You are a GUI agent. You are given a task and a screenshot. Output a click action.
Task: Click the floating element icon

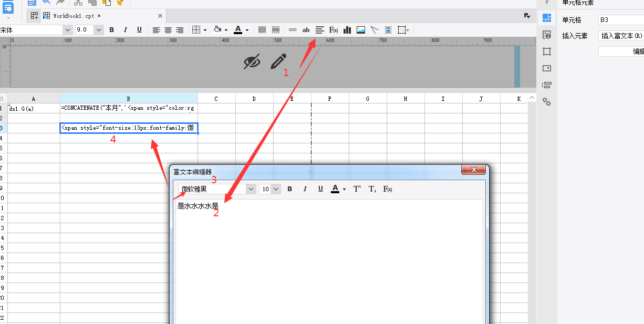point(401,30)
